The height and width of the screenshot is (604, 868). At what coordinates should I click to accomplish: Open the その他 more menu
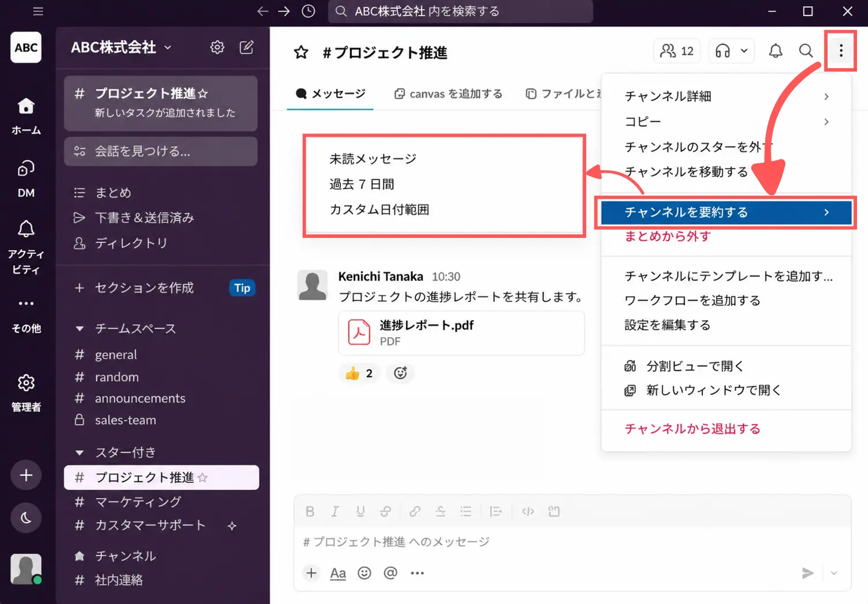(26, 315)
